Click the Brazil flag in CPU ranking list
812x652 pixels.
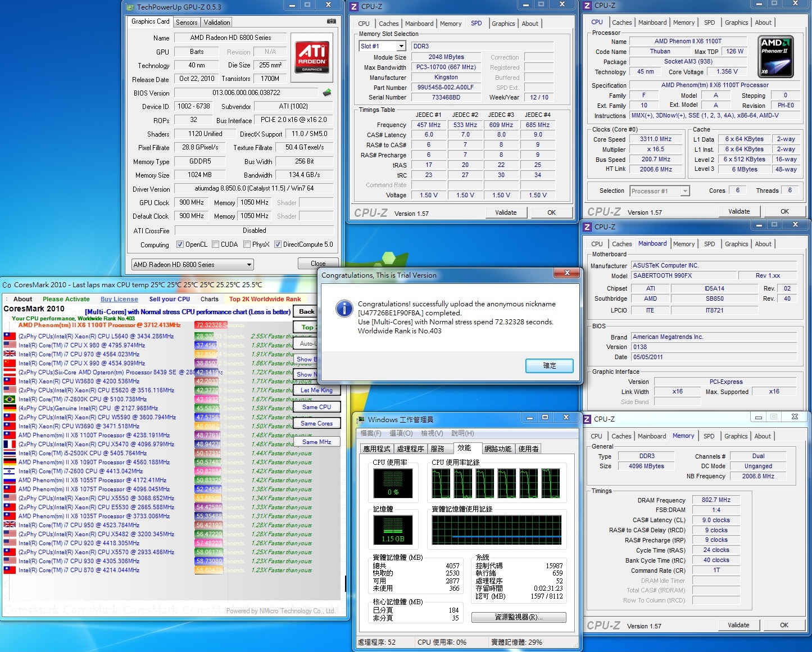click(x=10, y=399)
